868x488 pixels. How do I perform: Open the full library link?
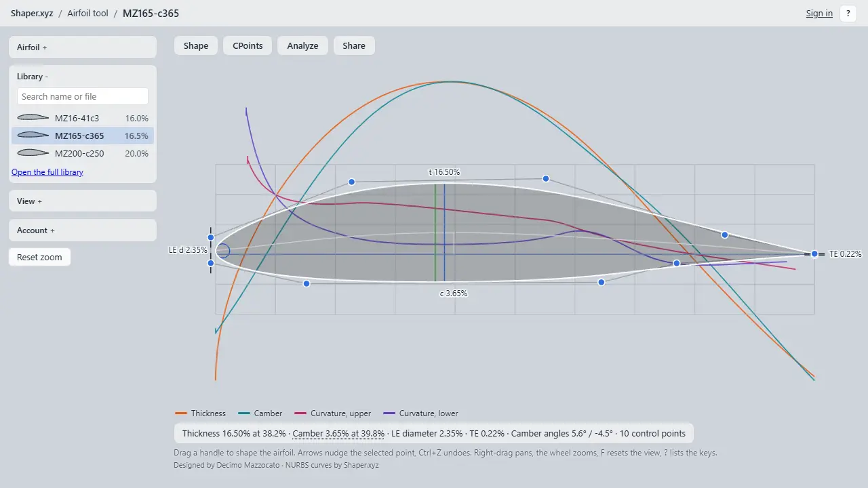(x=47, y=172)
